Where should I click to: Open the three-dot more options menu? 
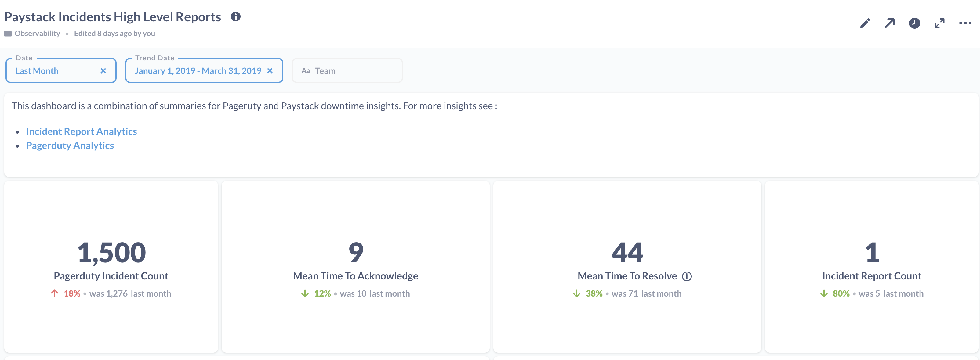coord(965,23)
